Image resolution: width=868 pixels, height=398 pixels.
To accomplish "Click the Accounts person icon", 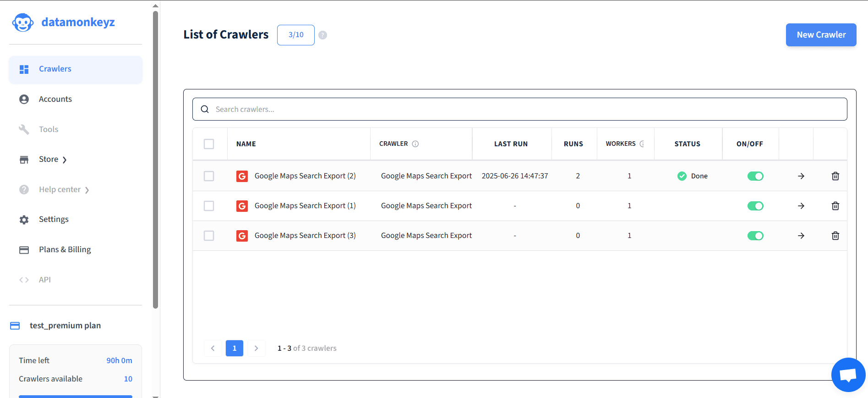I will coord(24,99).
